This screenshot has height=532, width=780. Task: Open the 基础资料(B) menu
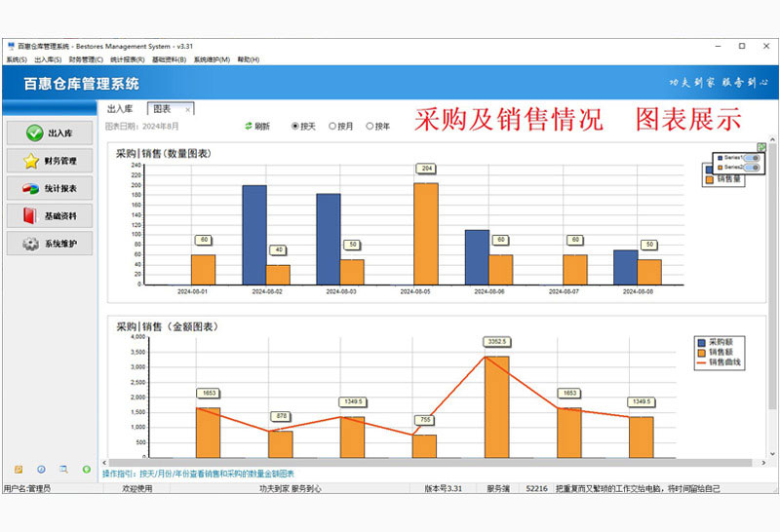point(169,59)
